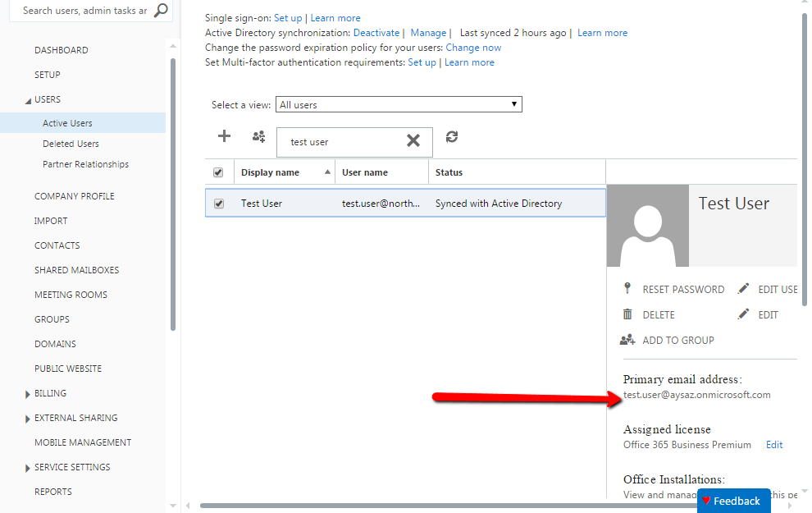Expand the BILLING section
This screenshot has width=812, height=513.
click(x=49, y=393)
